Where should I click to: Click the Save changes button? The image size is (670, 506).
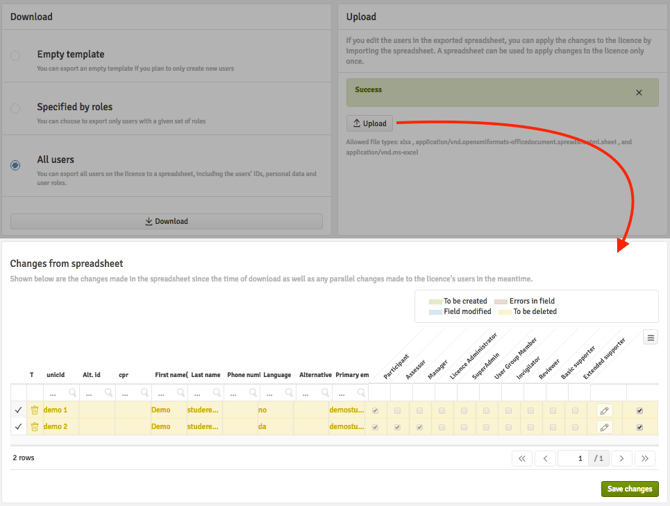pos(630,489)
